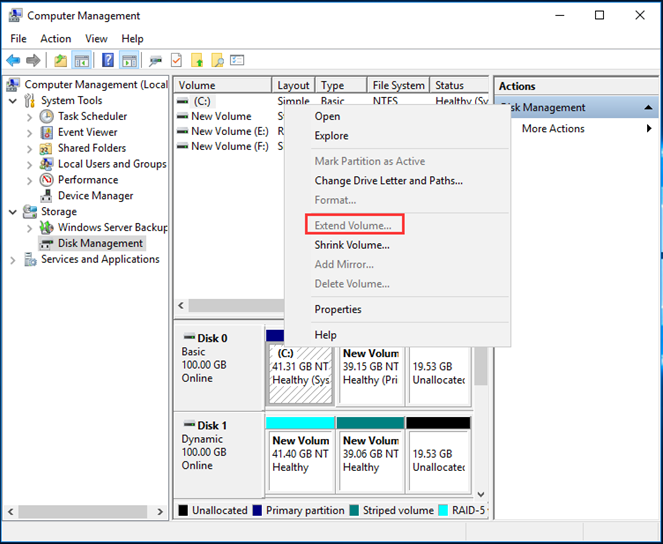Expand the Services and Applications node
The image size is (663, 544).
point(13,260)
